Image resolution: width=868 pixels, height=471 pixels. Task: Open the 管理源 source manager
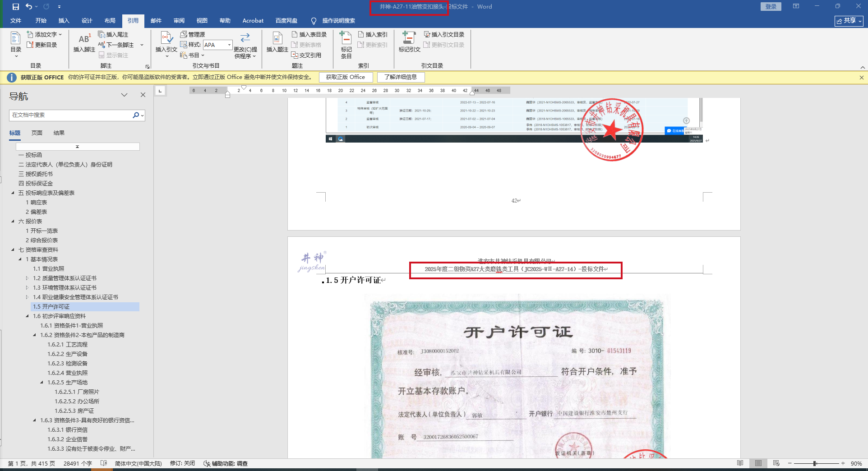[x=193, y=34]
